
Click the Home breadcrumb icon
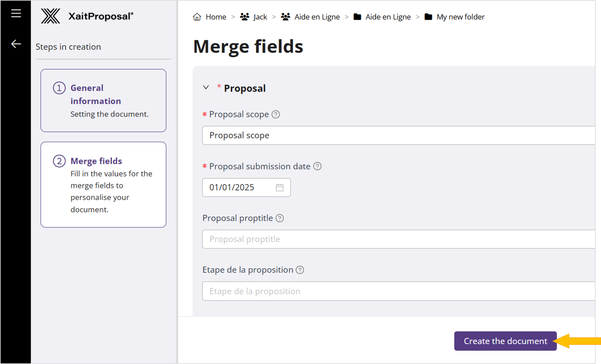click(197, 17)
